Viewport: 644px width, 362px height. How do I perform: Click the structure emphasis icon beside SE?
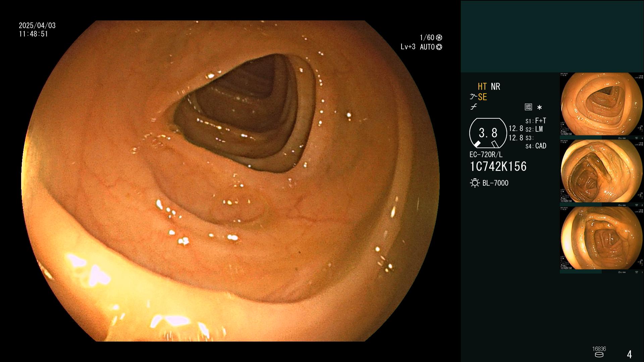473,97
